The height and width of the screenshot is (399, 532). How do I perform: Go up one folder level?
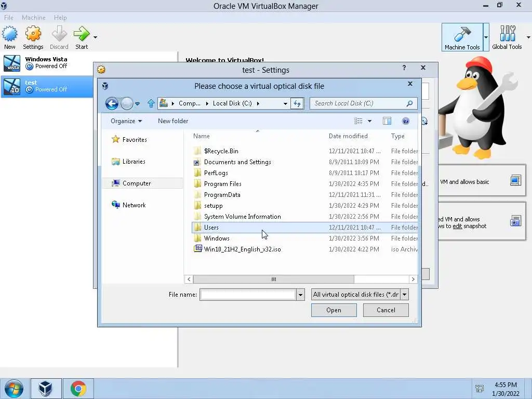pyautogui.click(x=151, y=103)
